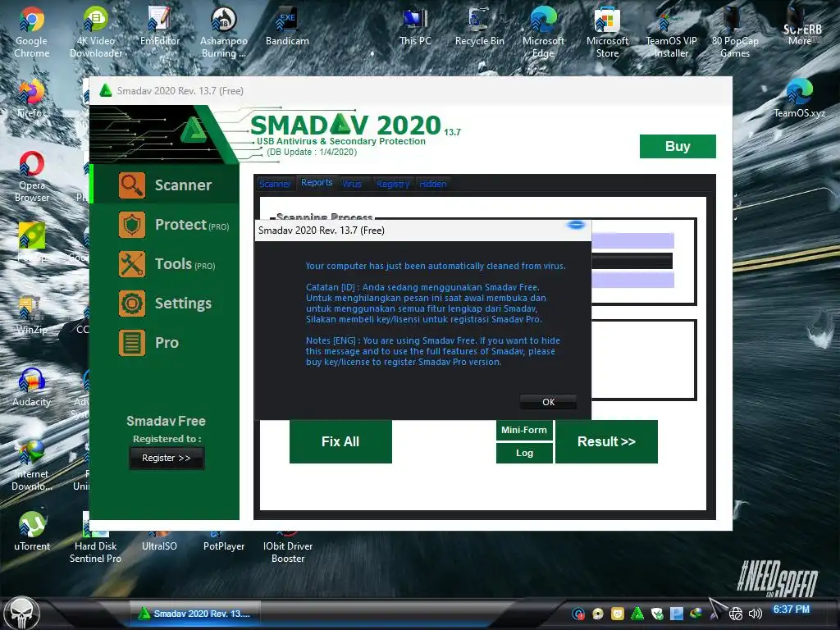This screenshot has height=630, width=840.
Task: Switch to the Virus tab
Action: (x=351, y=184)
